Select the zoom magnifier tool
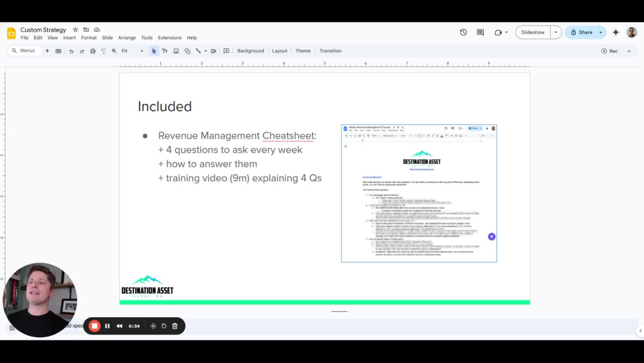 [114, 51]
